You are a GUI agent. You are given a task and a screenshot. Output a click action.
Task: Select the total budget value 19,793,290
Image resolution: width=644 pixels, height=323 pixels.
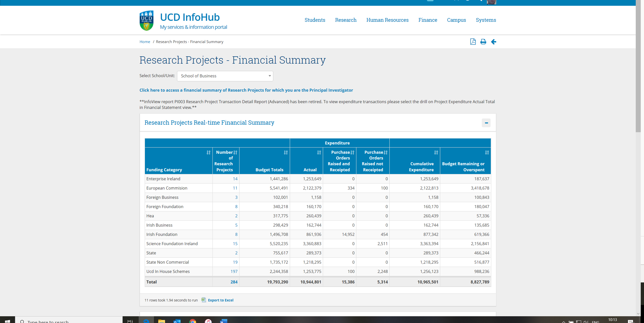pos(277,282)
